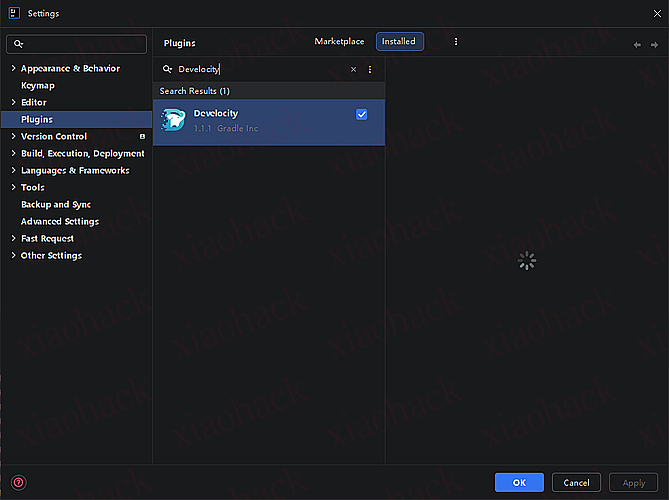Click the forward navigation arrow
Screen dimensions: 669x500
[x=653, y=44]
